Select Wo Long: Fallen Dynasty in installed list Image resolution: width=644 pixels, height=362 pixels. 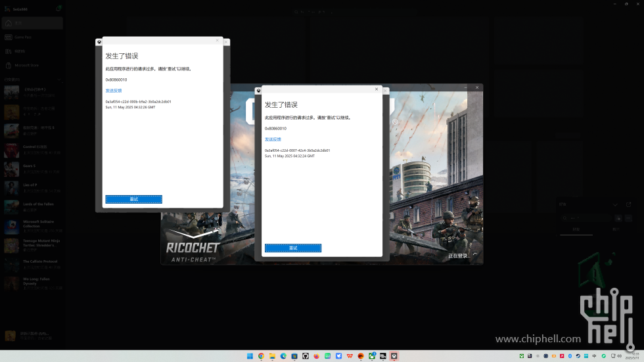pos(32,284)
